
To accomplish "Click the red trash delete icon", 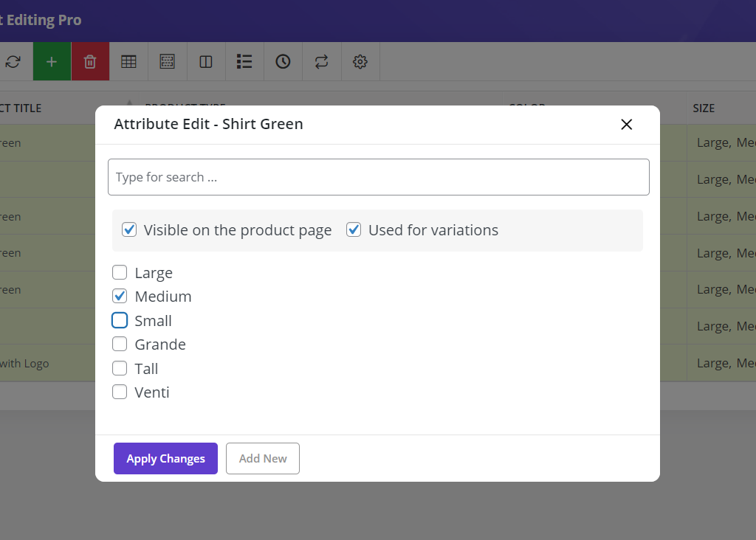I will pyautogui.click(x=90, y=62).
